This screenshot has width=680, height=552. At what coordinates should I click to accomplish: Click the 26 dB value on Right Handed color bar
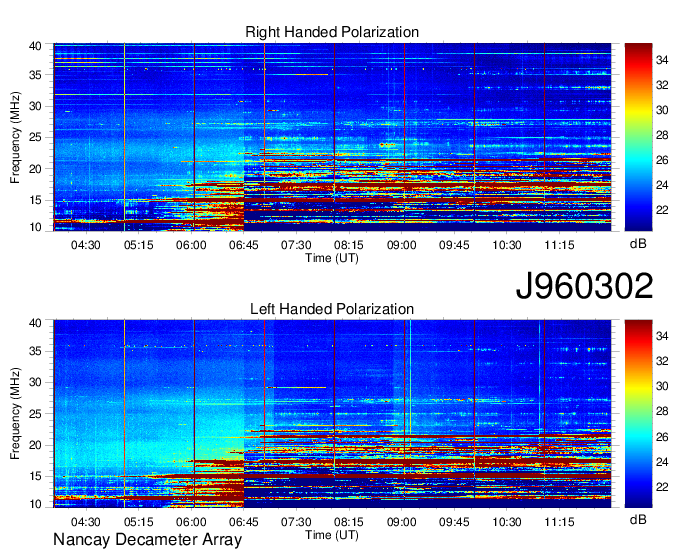pyautogui.click(x=662, y=160)
